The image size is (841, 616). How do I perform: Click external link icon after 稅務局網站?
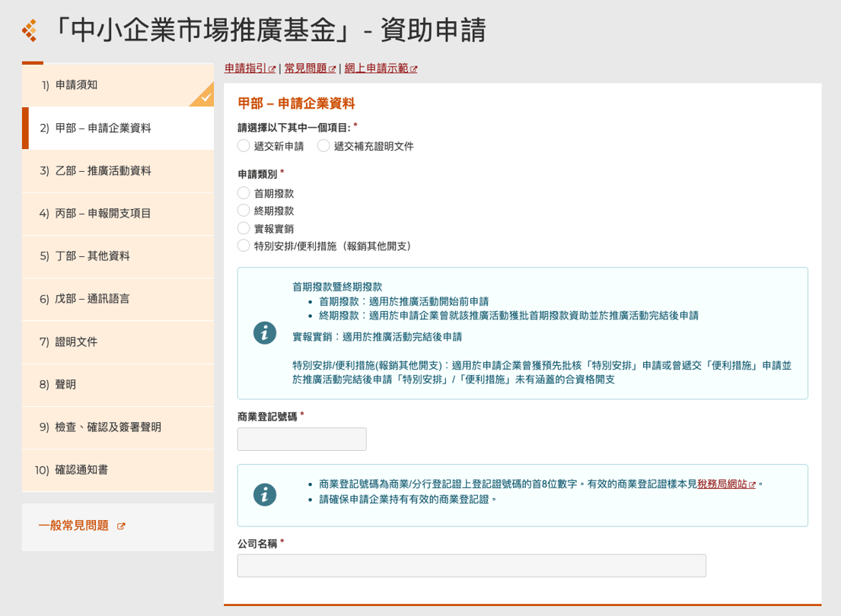[752, 485]
